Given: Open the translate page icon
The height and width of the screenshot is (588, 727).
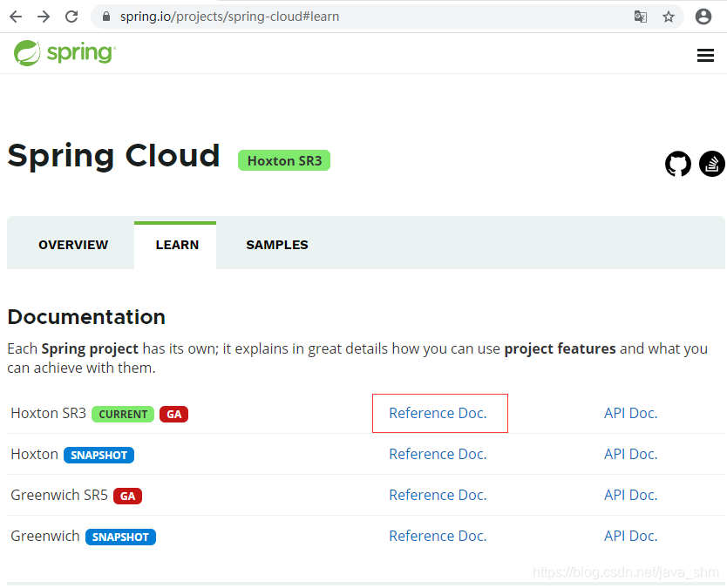Looking at the screenshot, I should [641, 17].
